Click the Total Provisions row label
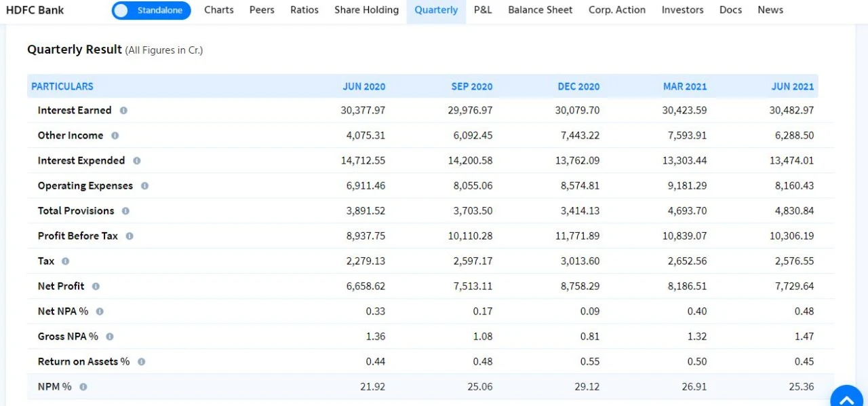The image size is (868, 406). [76, 211]
